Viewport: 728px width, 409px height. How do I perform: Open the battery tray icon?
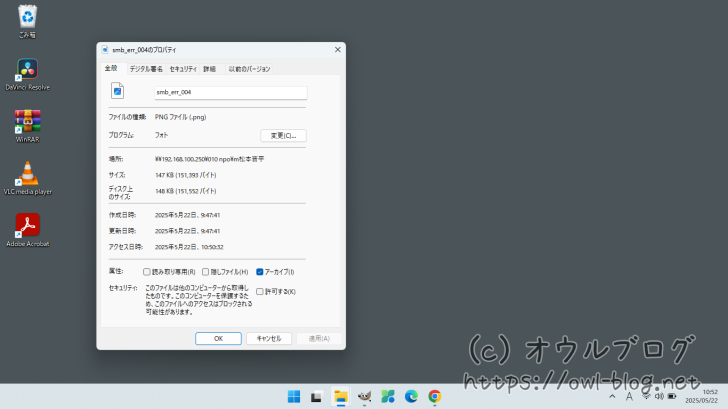[672, 396]
